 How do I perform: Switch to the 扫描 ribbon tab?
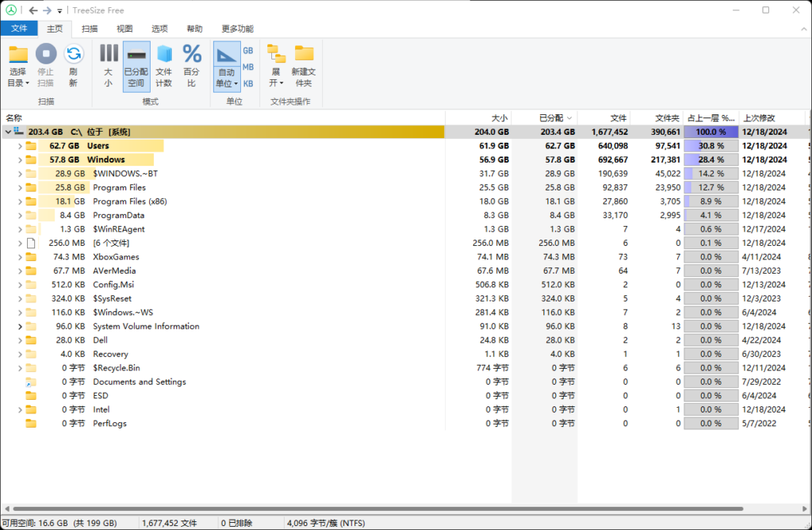(90, 29)
